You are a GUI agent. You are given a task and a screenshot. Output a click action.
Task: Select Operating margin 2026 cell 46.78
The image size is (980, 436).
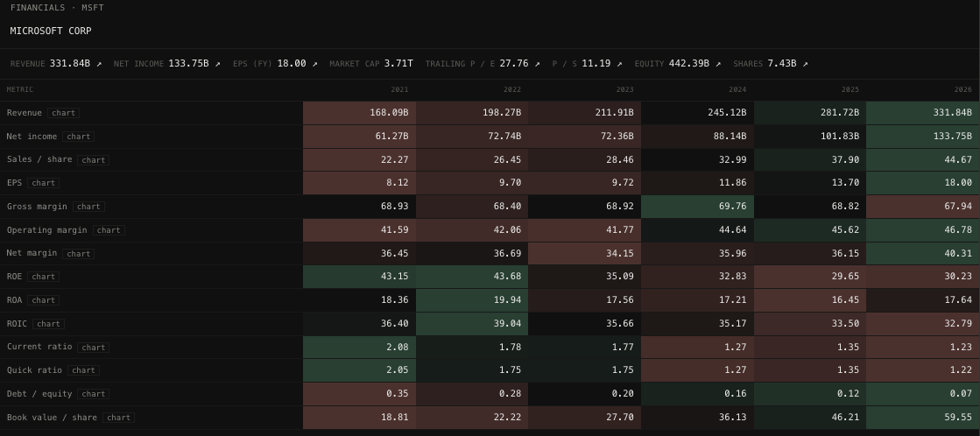pyautogui.click(x=923, y=230)
